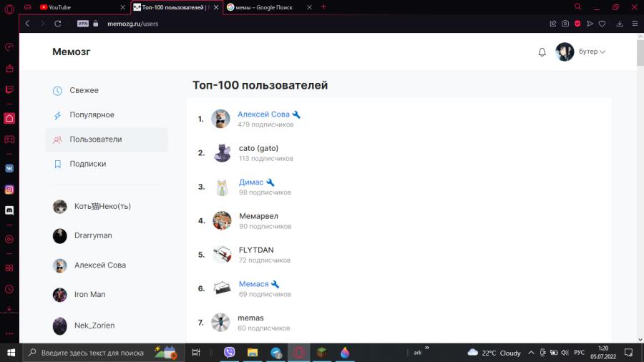This screenshot has height=362, width=644.
Task: Open the notifications bell
Action: [x=542, y=52]
